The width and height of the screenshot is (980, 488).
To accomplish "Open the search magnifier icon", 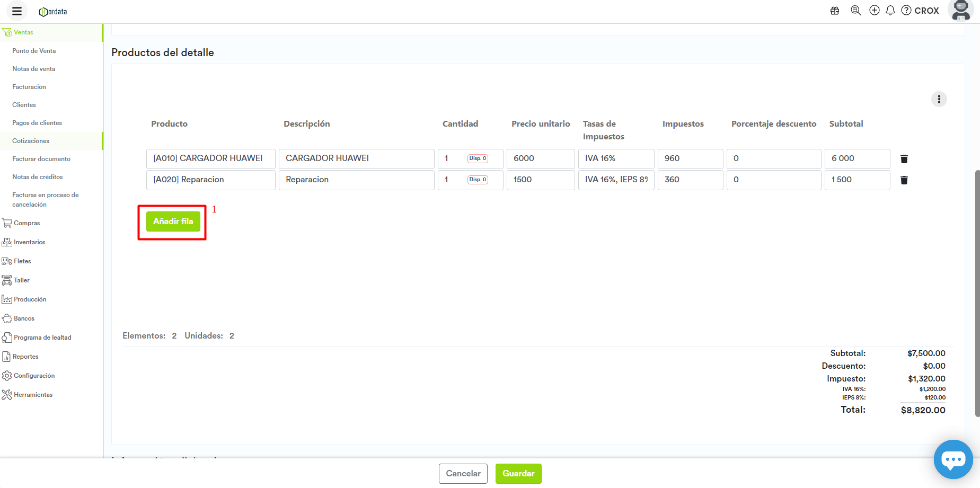I will [855, 11].
